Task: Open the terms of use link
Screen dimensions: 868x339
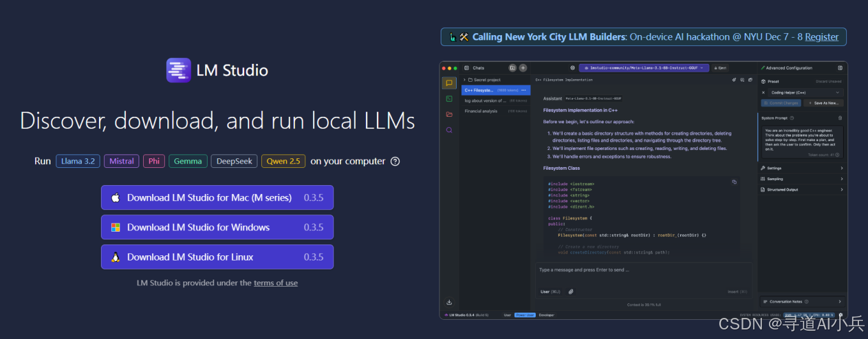Action: click(x=275, y=283)
